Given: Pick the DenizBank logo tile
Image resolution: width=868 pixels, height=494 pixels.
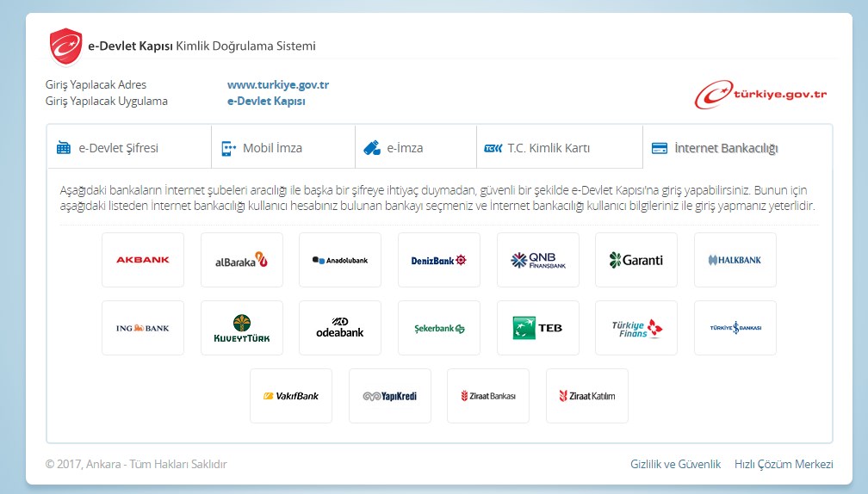Looking at the screenshot, I should (x=439, y=260).
